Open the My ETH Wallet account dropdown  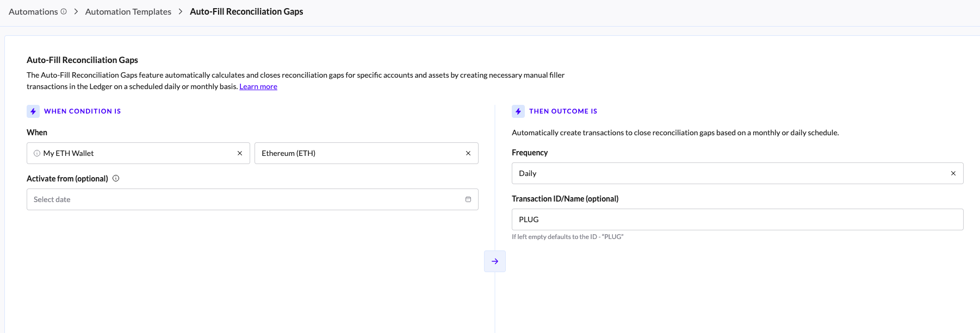(136, 153)
